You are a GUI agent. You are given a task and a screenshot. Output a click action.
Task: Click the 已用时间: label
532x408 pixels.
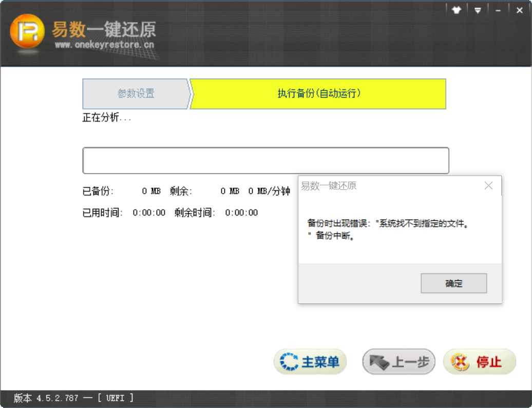pyautogui.click(x=103, y=212)
